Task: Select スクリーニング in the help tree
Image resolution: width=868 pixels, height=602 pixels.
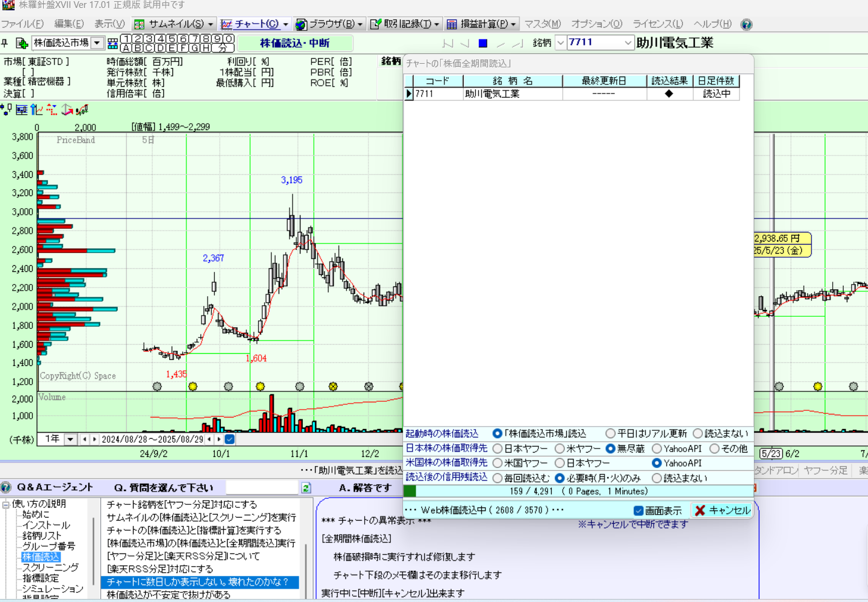Action: pyautogui.click(x=50, y=567)
